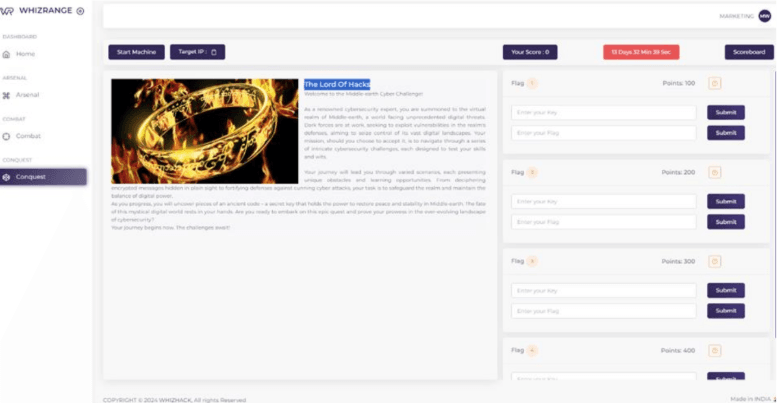Focus the Flag 2 Enter your Flag field
Image resolution: width=778 pixels, height=403 pixels.
[x=604, y=222]
